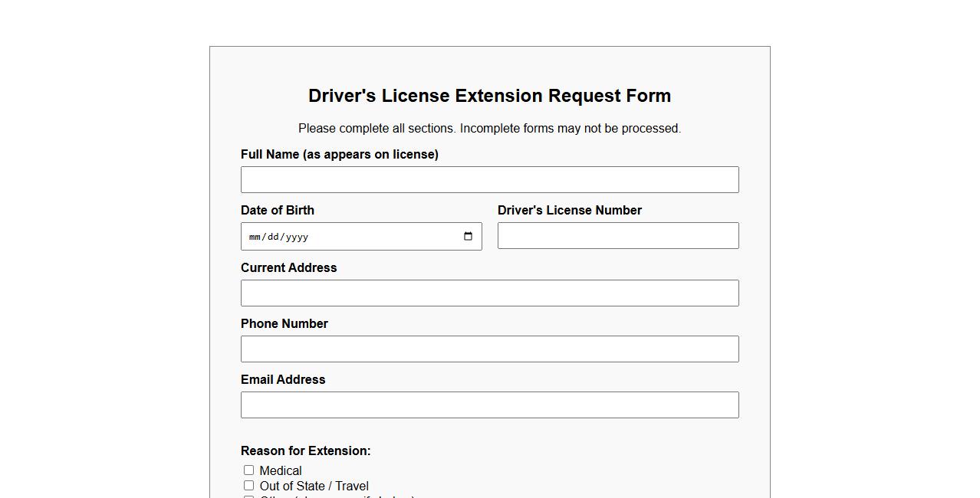Viewport: 980px width, 498px height.
Task: Click the Email Address input box
Action: coord(490,405)
